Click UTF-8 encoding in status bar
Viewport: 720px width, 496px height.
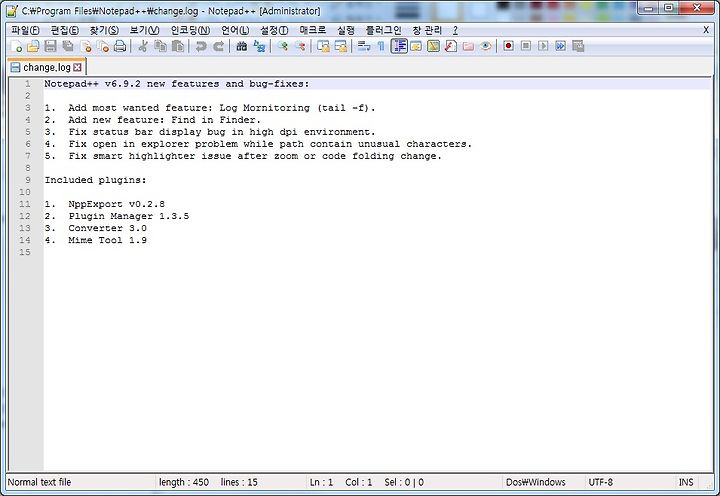[601, 482]
